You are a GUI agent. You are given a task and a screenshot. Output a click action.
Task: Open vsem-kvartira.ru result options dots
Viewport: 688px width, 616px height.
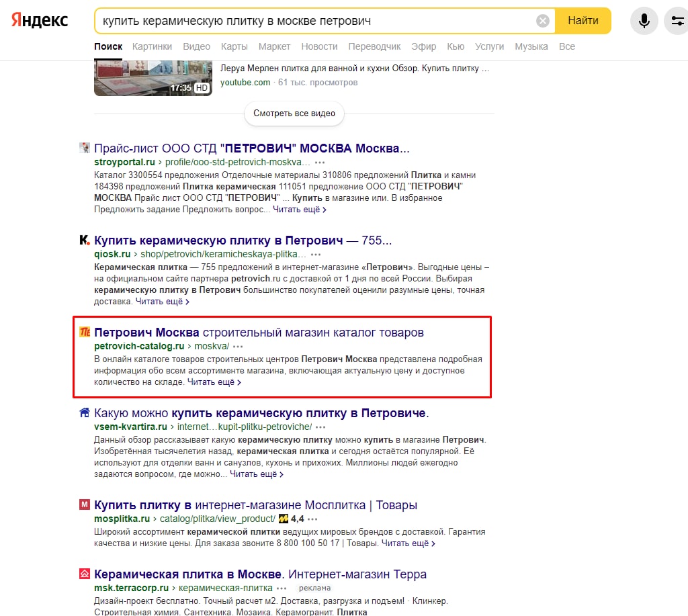click(320, 427)
